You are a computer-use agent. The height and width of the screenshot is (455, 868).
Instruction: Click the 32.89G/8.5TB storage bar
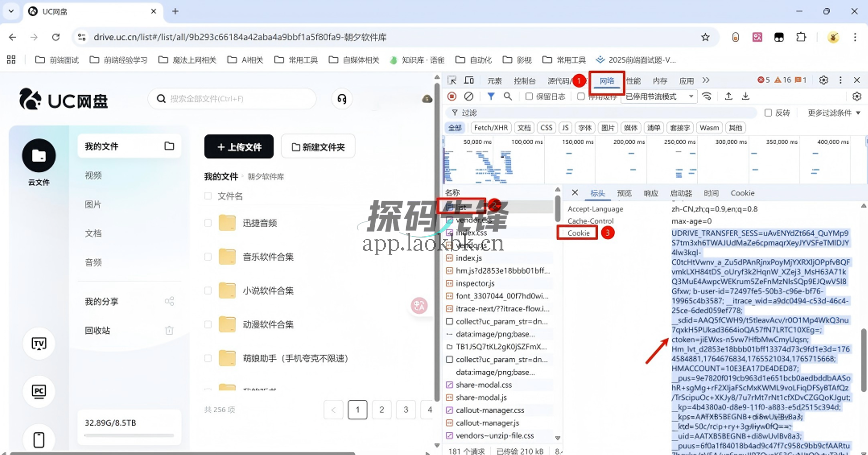110,422
